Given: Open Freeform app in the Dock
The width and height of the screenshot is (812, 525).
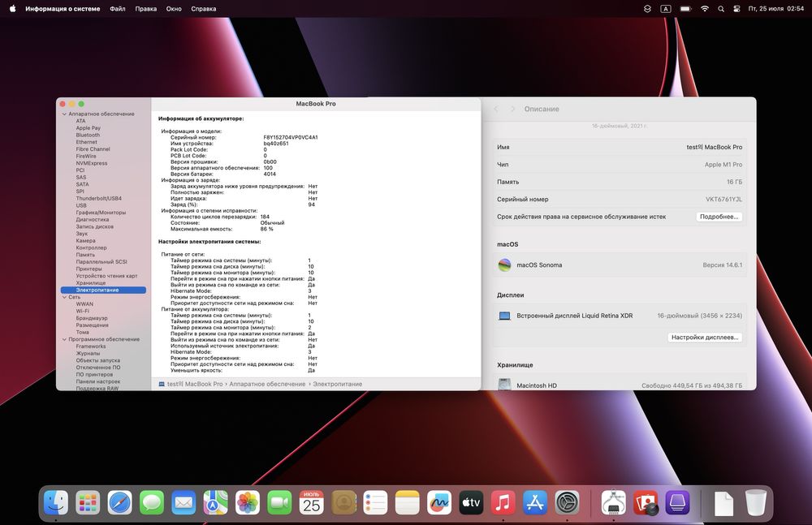Looking at the screenshot, I should click(x=439, y=502).
